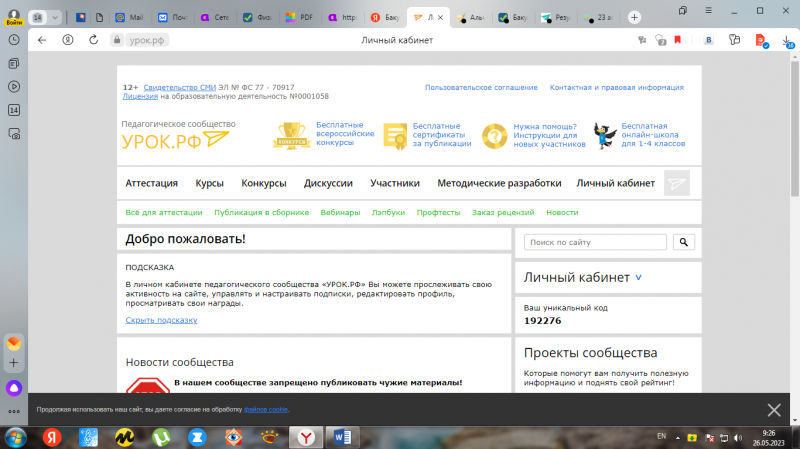Open the downloads arrow icon
This screenshot has width=800, height=449.
click(x=787, y=41)
